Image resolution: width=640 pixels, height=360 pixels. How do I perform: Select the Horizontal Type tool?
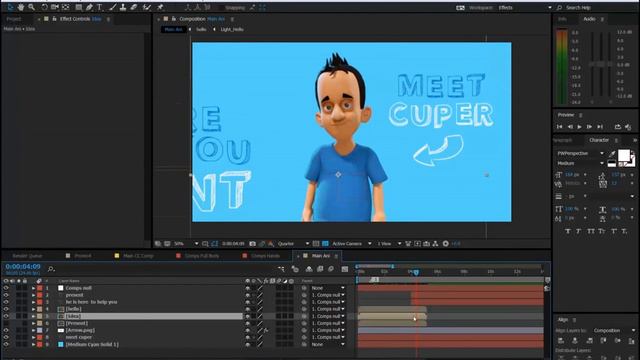point(99,7)
